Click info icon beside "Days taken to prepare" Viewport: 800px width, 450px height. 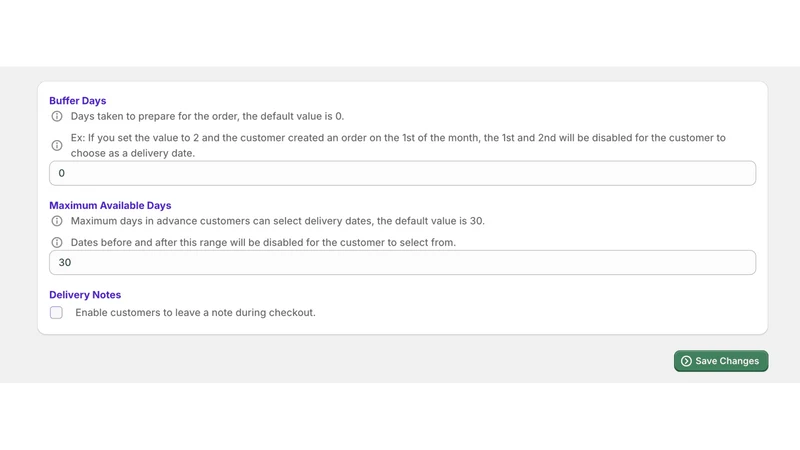(x=57, y=116)
